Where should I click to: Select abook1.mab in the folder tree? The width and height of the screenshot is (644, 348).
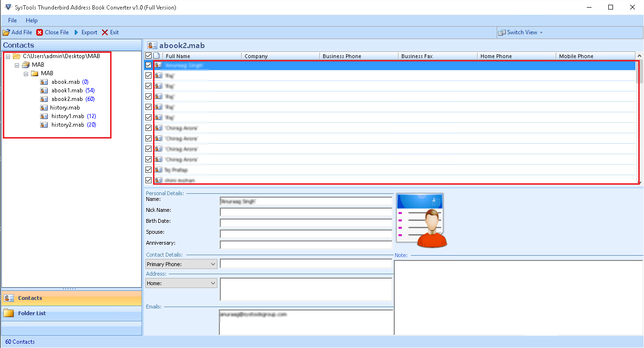[67, 90]
